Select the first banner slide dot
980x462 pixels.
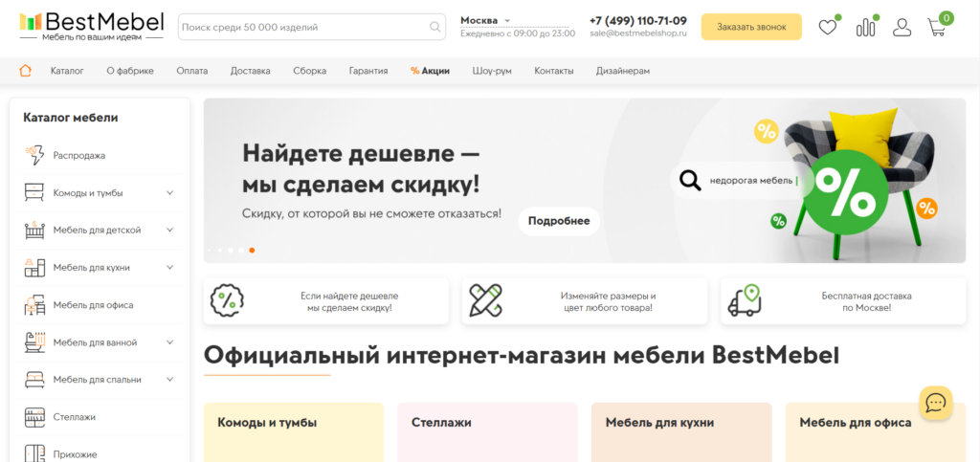[x=209, y=250]
